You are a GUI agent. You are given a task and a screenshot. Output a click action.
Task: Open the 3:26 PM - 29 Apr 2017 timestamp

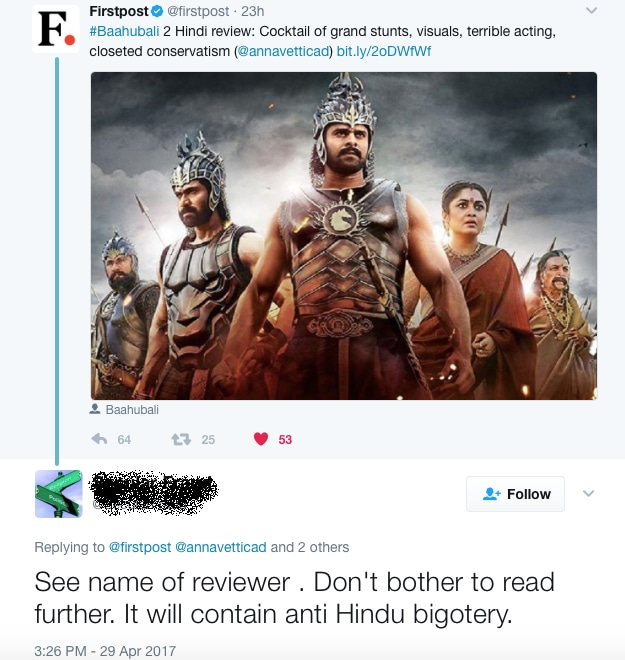point(105,651)
